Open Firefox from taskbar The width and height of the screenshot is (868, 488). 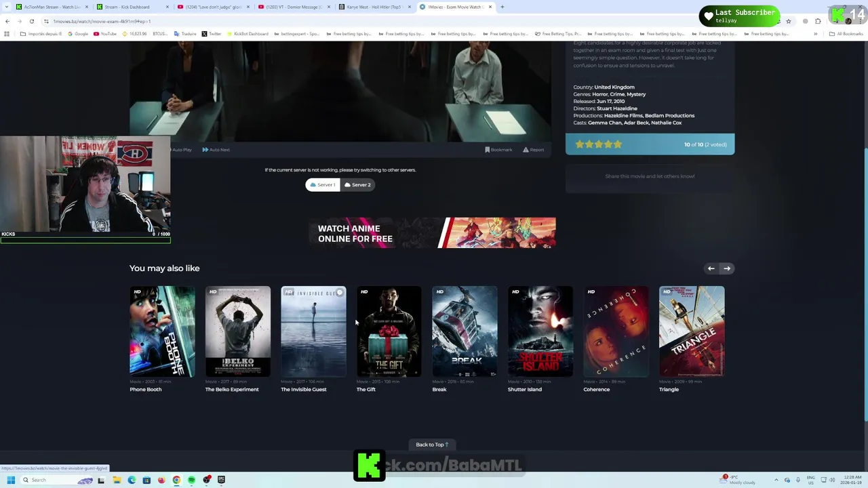tap(161, 480)
